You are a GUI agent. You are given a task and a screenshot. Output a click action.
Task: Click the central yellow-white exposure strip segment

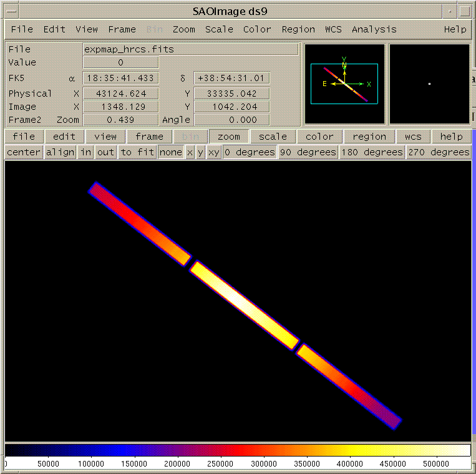tap(245, 306)
